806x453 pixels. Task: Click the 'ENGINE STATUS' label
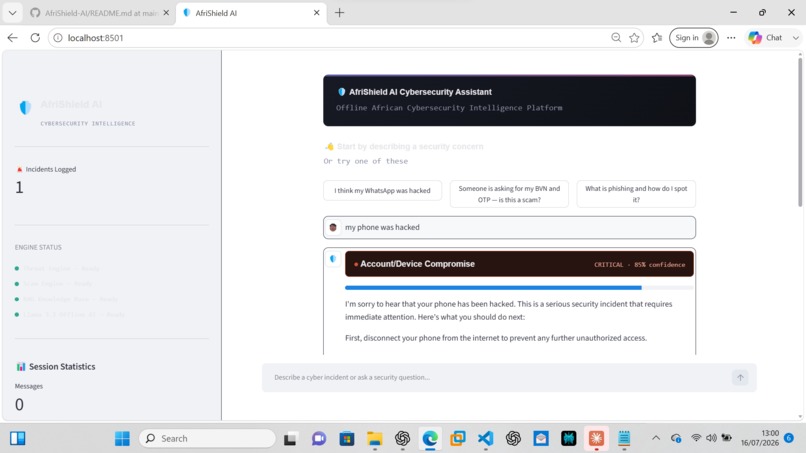pyautogui.click(x=38, y=247)
